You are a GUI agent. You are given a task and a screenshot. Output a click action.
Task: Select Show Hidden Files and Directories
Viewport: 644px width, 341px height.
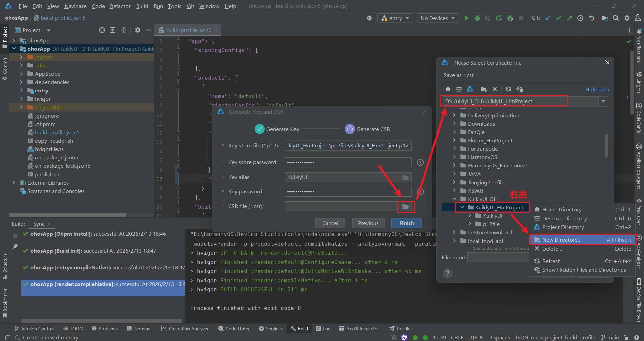(x=583, y=270)
